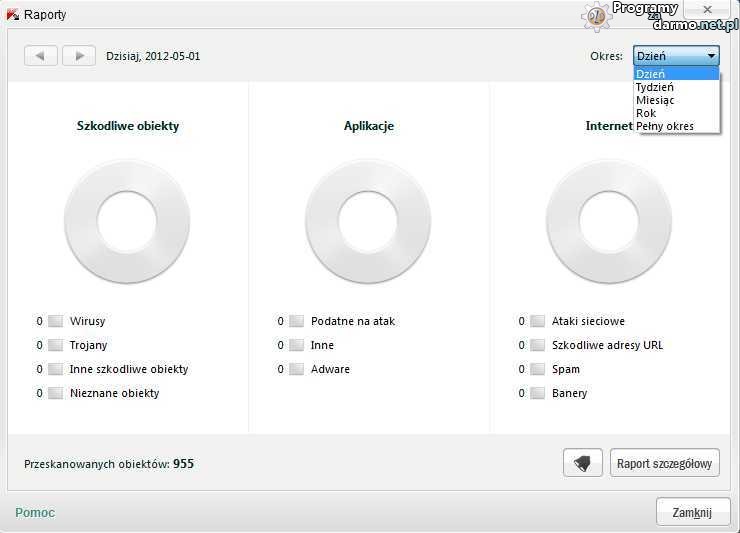
Task: Click the previous period back arrow
Action: tap(40, 56)
